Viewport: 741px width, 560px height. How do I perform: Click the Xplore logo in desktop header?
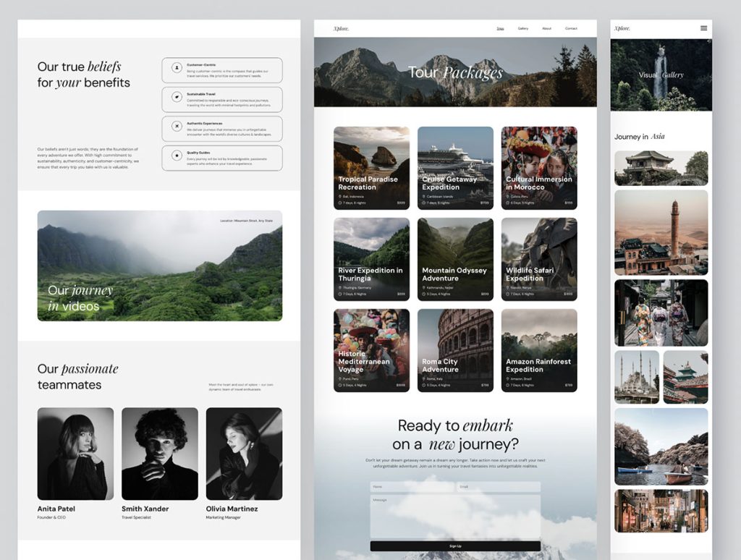[341, 28]
